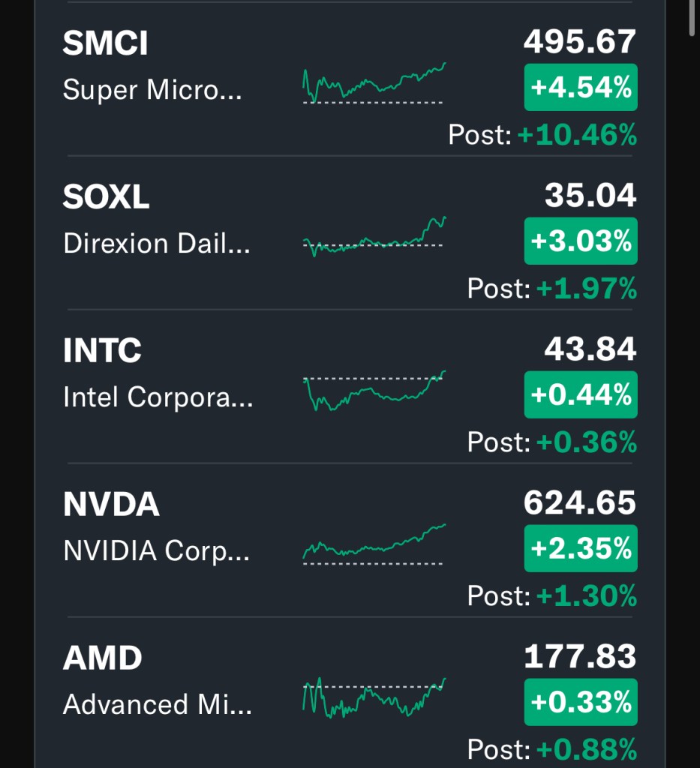Open the SOXL ticker symbol
This screenshot has height=768, width=700.
(x=106, y=197)
